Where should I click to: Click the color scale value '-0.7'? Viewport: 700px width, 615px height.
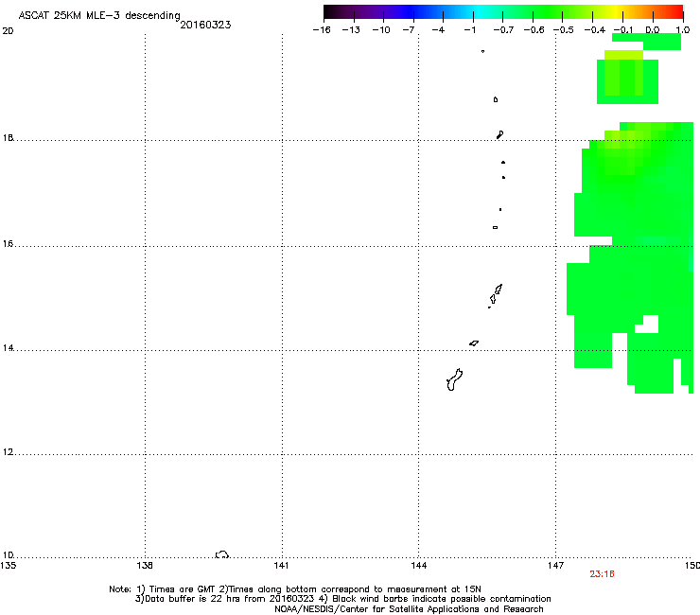(503, 30)
